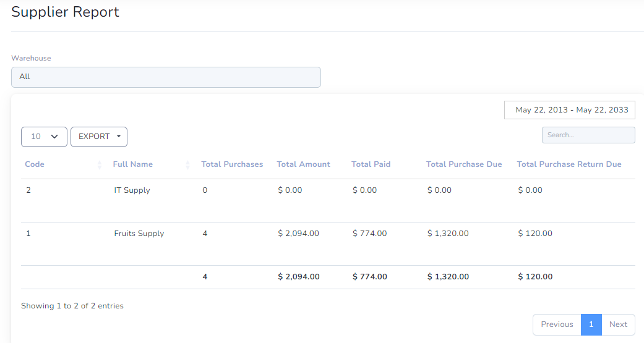Click the caret arrow on EXPORT
644x343 pixels.
click(119, 137)
